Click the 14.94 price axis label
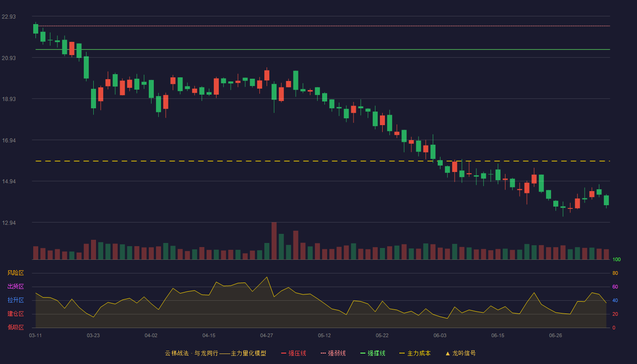This screenshot has height=364, width=637. 9,182
